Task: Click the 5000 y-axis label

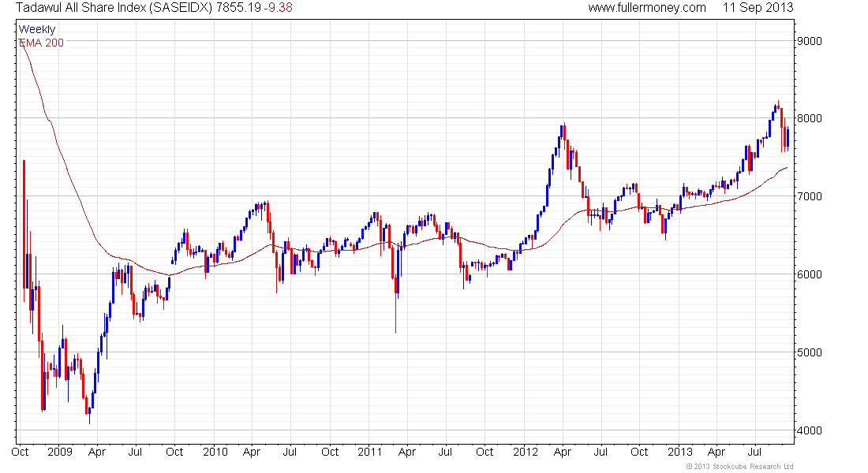Action: (810, 352)
